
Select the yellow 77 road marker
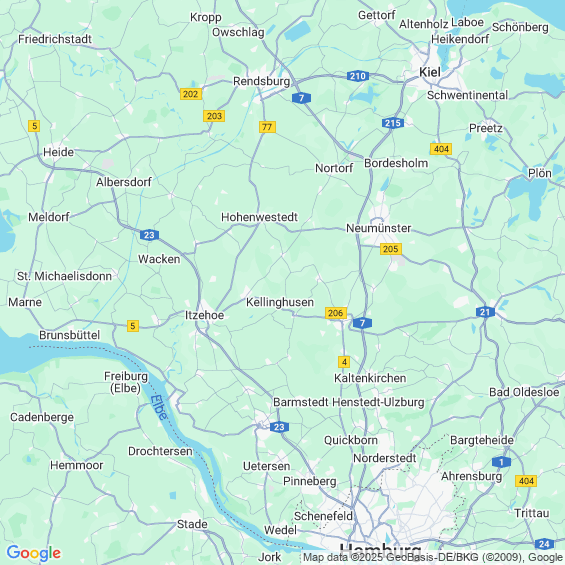tap(267, 127)
